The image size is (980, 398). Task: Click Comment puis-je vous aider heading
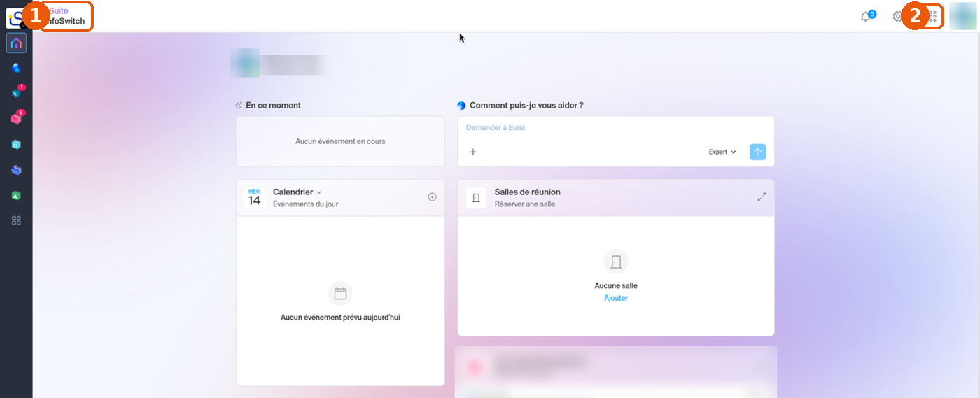[526, 106]
